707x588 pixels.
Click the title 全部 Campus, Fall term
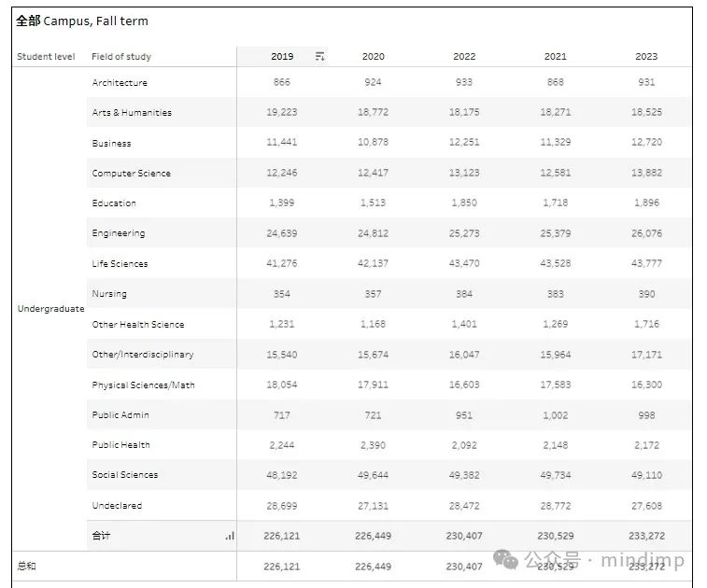[x=82, y=21]
